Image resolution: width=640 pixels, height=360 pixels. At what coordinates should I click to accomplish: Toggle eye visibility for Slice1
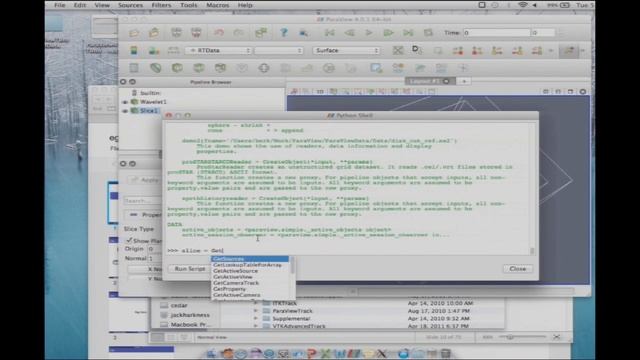125,111
